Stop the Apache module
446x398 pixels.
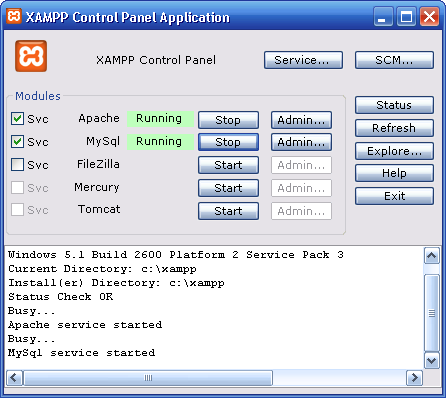pyautogui.click(x=228, y=120)
